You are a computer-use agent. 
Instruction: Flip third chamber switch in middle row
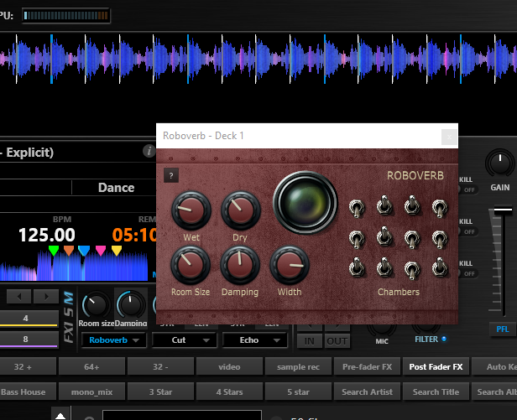(412, 239)
